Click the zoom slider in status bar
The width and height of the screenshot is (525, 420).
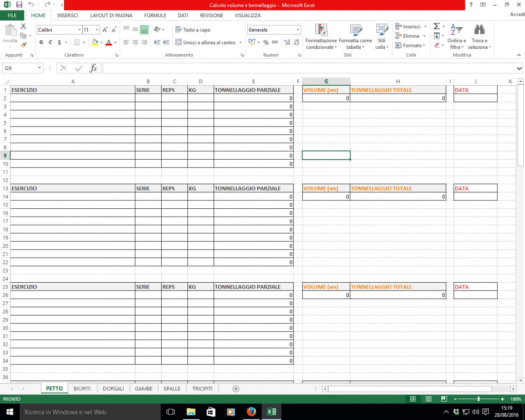tap(478, 399)
